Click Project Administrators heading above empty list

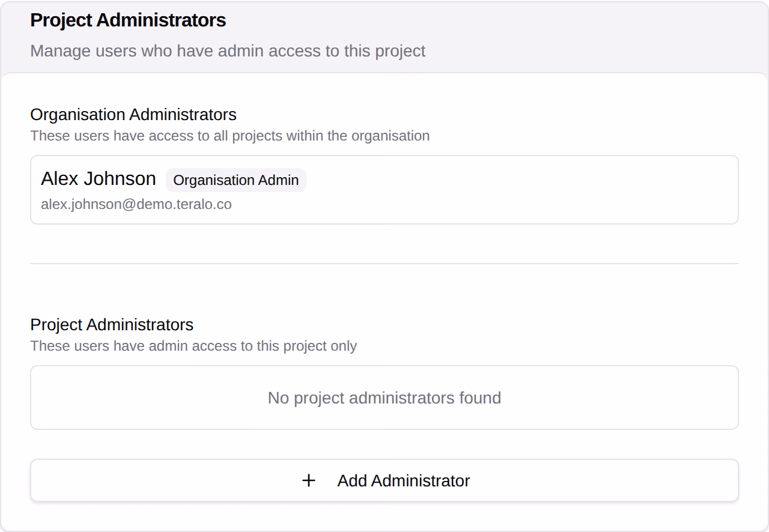tap(112, 324)
